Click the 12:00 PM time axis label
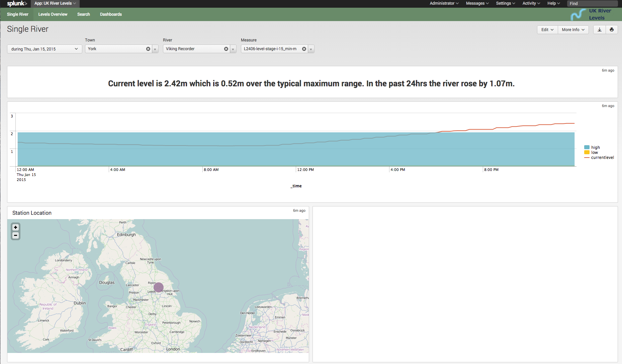 pyautogui.click(x=306, y=170)
